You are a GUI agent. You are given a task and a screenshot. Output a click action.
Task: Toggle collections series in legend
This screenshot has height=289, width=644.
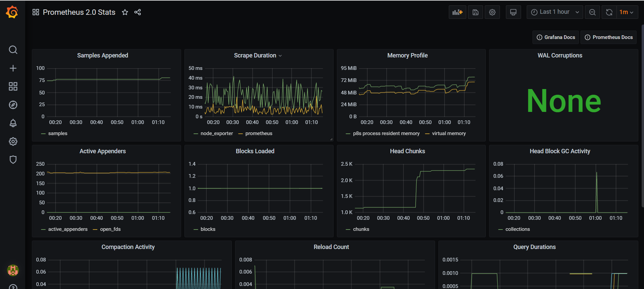click(517, 229)
